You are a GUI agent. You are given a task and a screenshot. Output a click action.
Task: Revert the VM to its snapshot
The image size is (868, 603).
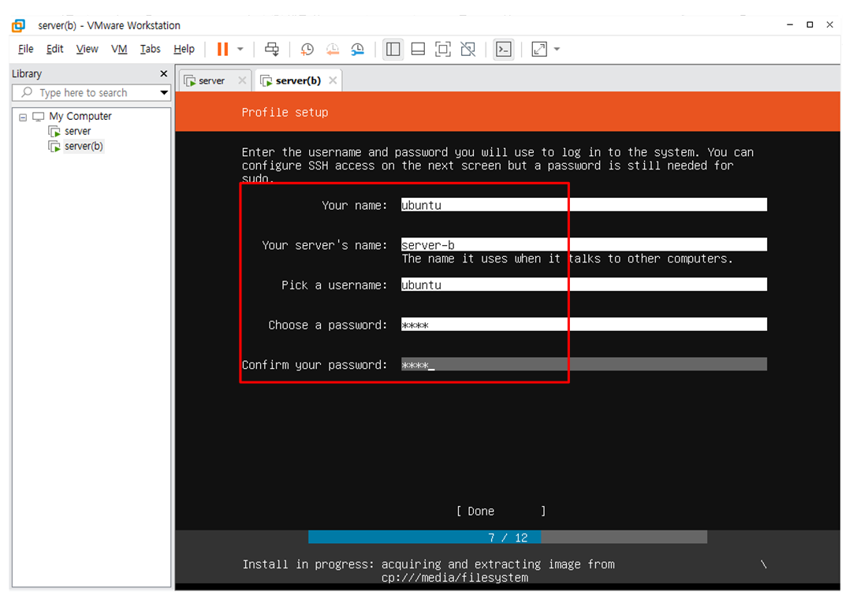(333, 50)
